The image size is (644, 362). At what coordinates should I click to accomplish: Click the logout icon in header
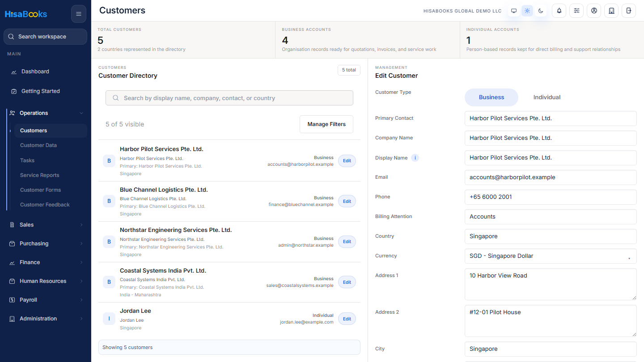coord(629,11)
